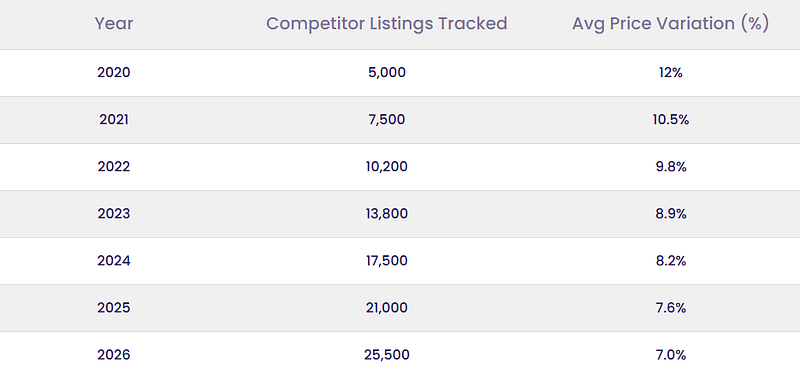Click the 10.5% price variation cell
Image resolution: width=800 pixels, height=376 pixels.
coord(670,119)
